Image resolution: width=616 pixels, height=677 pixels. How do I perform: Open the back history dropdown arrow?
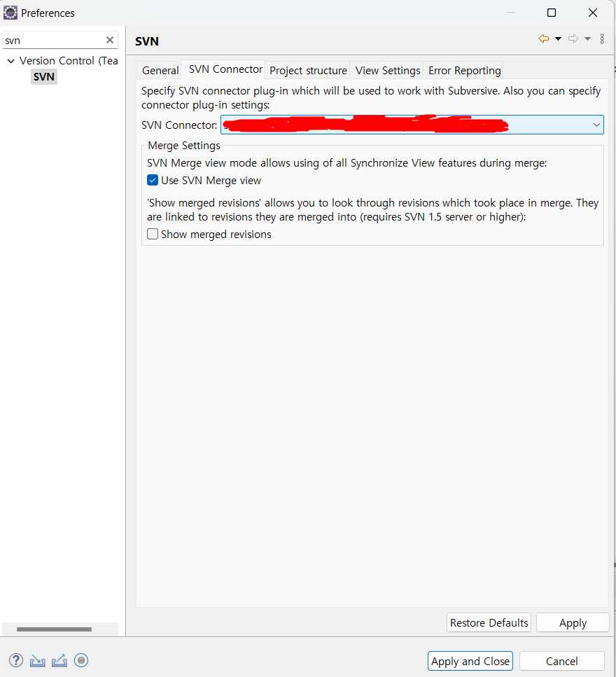pos(558,39)
